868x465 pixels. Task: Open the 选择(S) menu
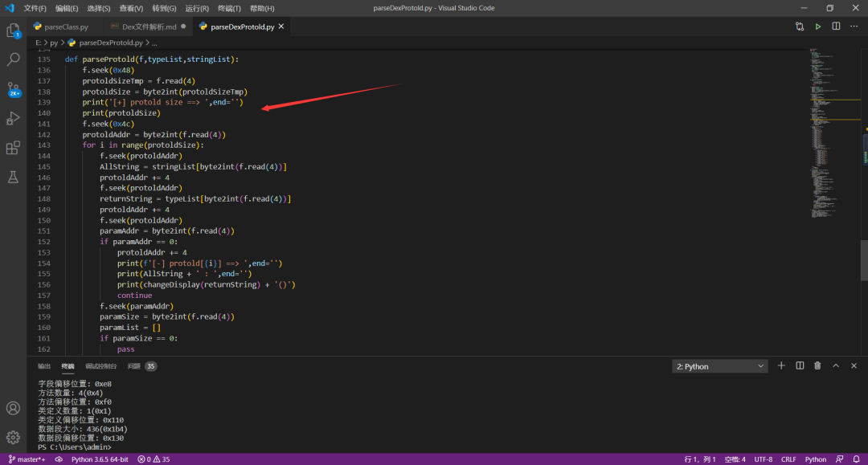click(x=99, y=8)
